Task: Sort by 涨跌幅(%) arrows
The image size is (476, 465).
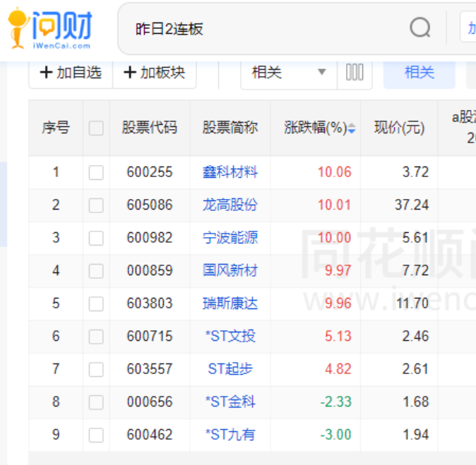Action: click(x=351, y=128)
